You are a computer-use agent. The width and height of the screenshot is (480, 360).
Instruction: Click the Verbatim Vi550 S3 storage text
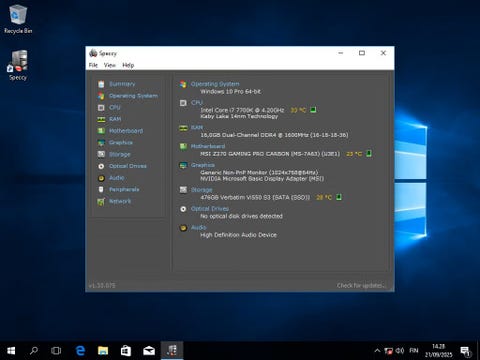pos(255,197)
